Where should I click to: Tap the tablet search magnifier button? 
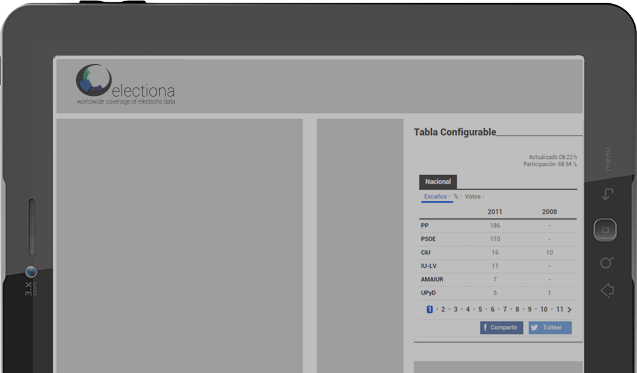coord(607,263)
